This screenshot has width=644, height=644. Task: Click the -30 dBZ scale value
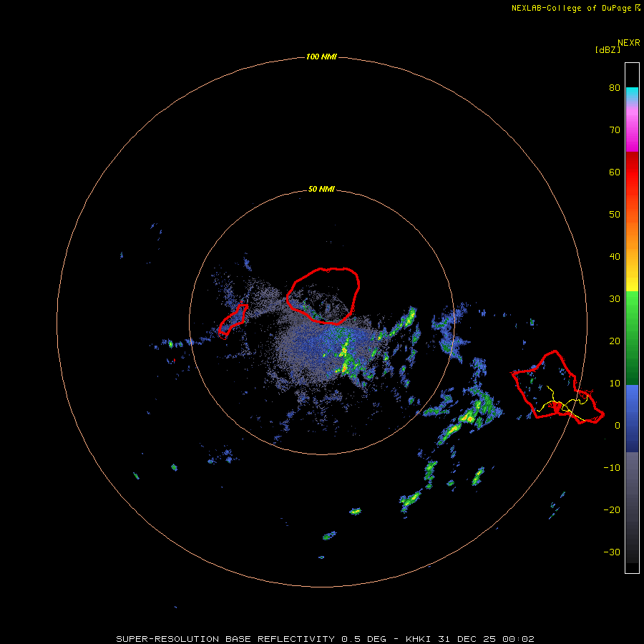pyautogui.click(x=612, y=552)
